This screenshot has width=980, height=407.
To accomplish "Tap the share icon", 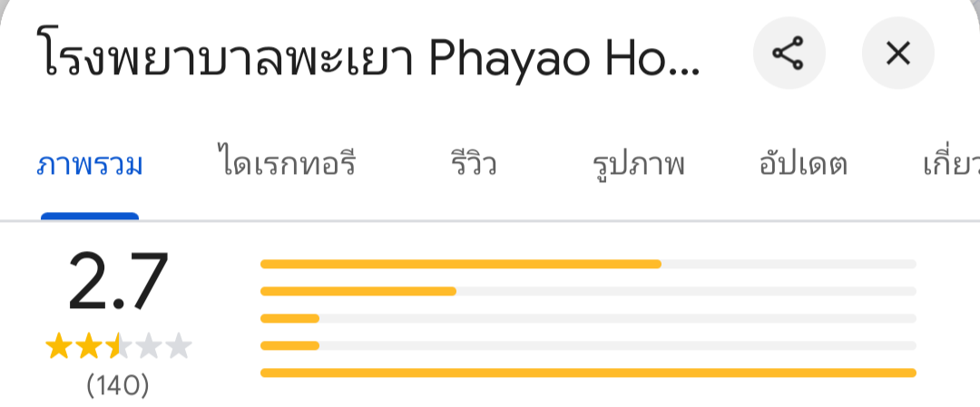I will point(788,55).
